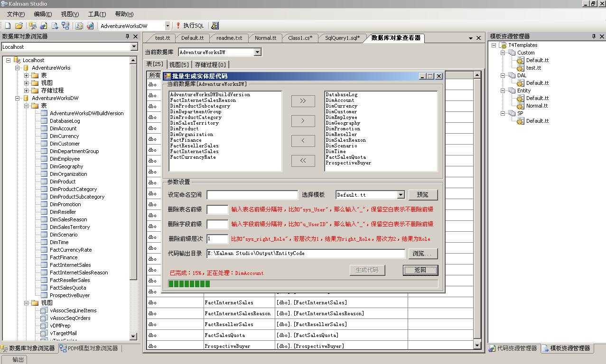Focus the 删除前缀层次 level field
The image size is (606, 364).
[217, 239]
